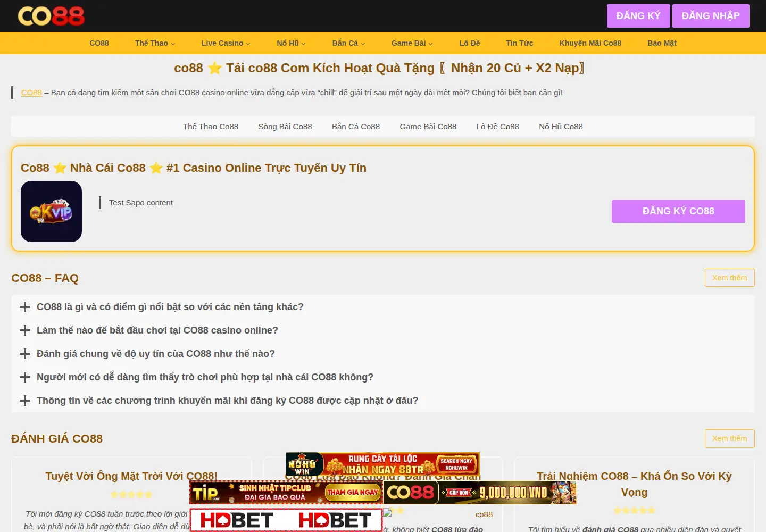Go to Lô Đề menu item

pos(470,43)
